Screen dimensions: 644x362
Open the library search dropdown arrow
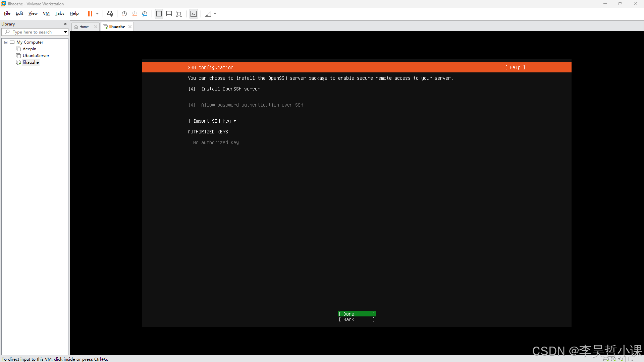(65, 32)
